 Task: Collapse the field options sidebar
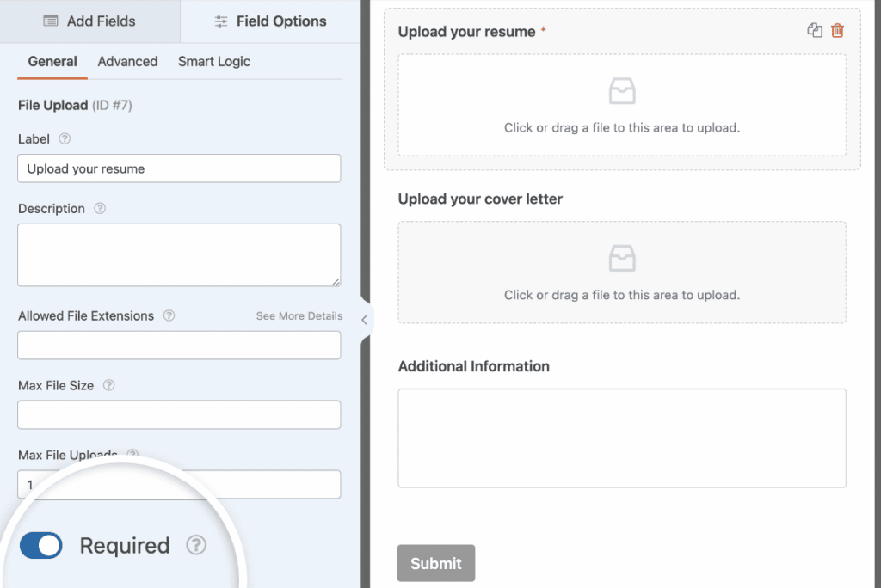[x=366, y=318]
